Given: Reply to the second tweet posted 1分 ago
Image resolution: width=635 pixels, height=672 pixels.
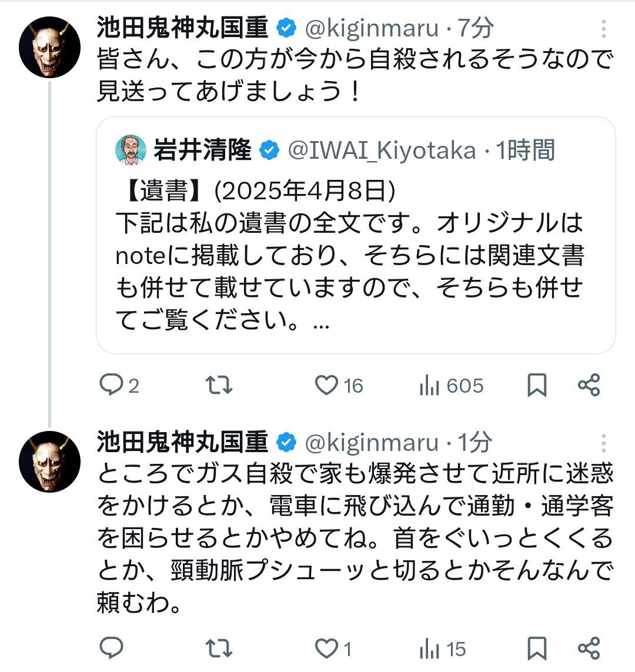Looking at the screenshot, I should pos(111,648).
